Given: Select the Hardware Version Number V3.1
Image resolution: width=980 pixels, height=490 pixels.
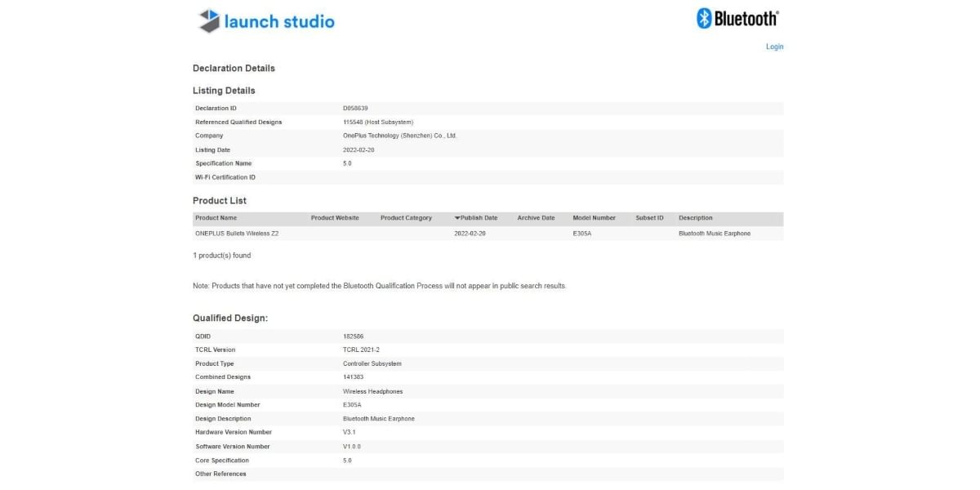Looking at the screenshot, I should (x=349, y=432).
